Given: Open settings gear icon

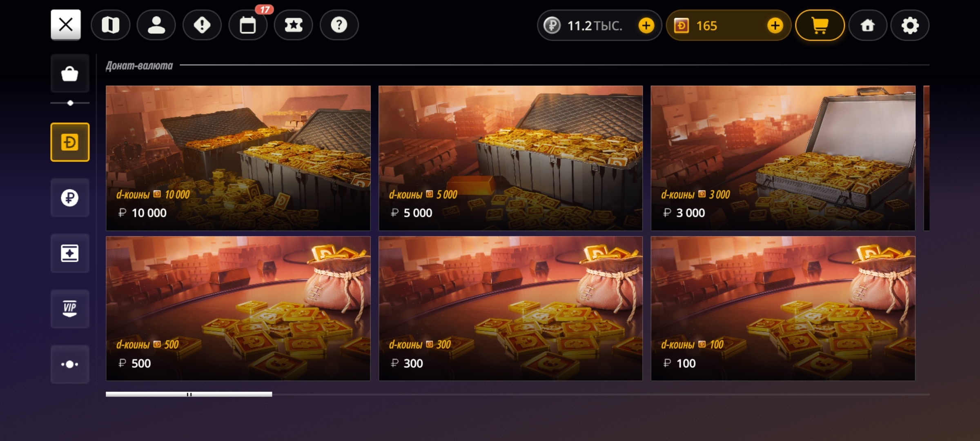Looking at the screenshot, I should [910, 25].
